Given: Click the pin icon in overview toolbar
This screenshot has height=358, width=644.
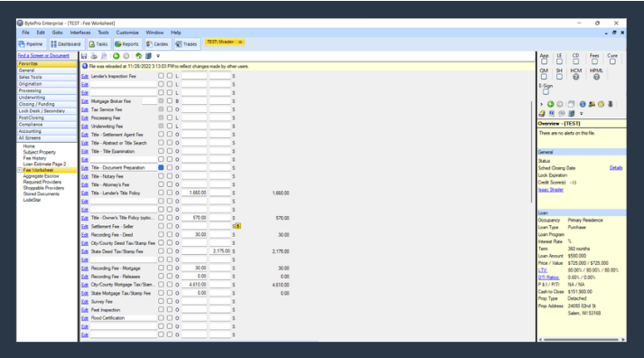Looking at the screenshot, I should coord(611,104).
